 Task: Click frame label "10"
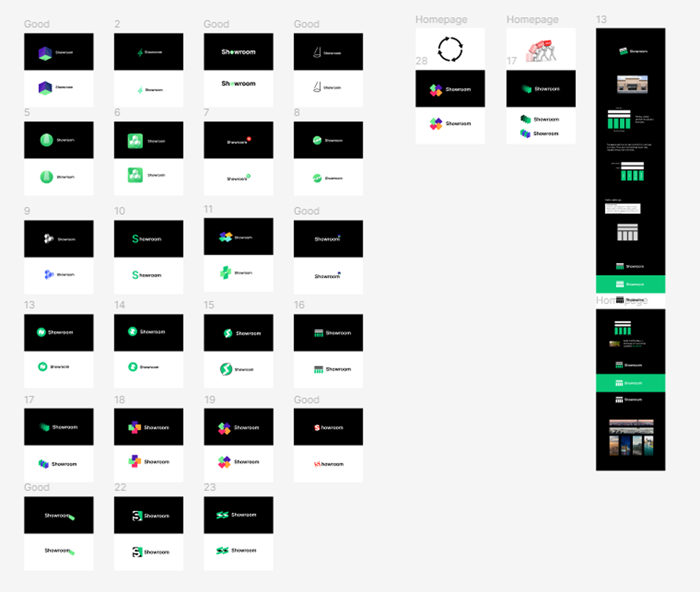pyautogui.click(x=119, y=211)
